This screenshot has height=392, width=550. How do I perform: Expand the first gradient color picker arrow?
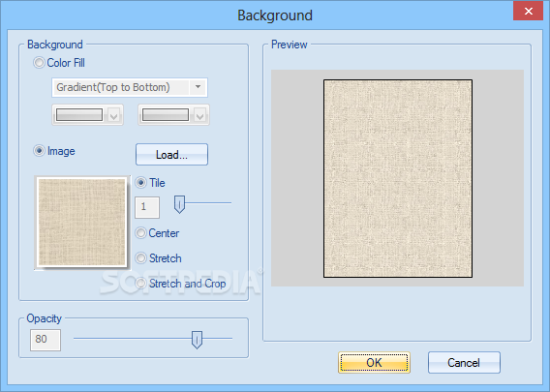click(113, 115)
